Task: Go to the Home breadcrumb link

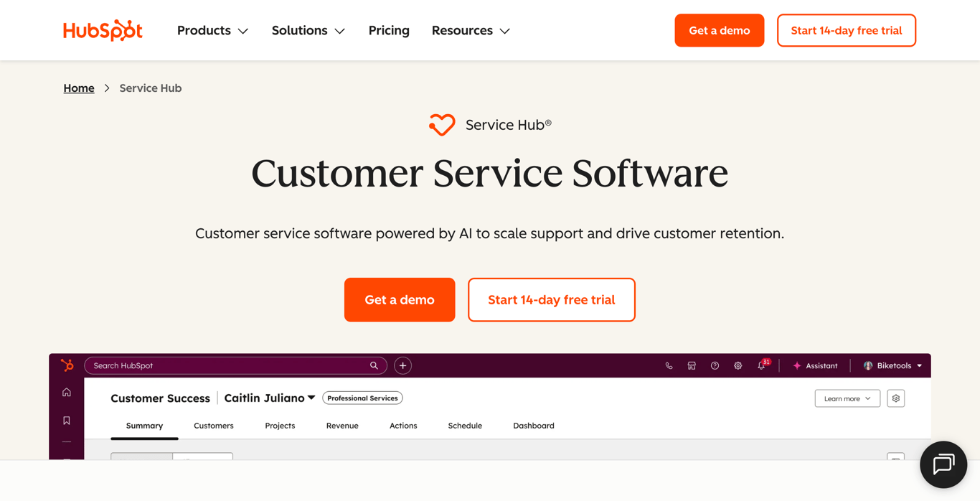Action: coord(79,88)
